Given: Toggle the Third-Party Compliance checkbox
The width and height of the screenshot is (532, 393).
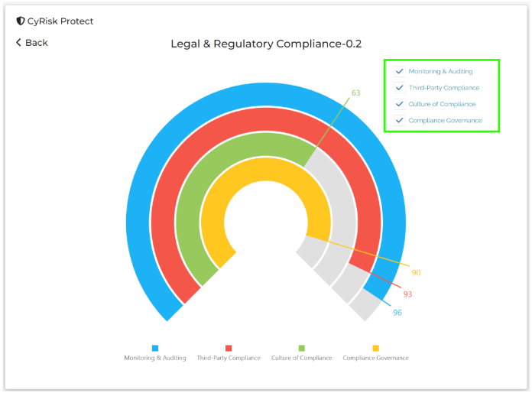Looking at the screenshot, I should [x=399, y=88].
